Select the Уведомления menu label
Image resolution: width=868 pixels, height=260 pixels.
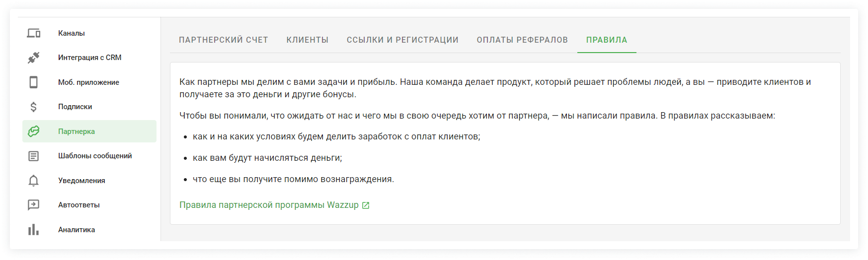pos(81,181)
